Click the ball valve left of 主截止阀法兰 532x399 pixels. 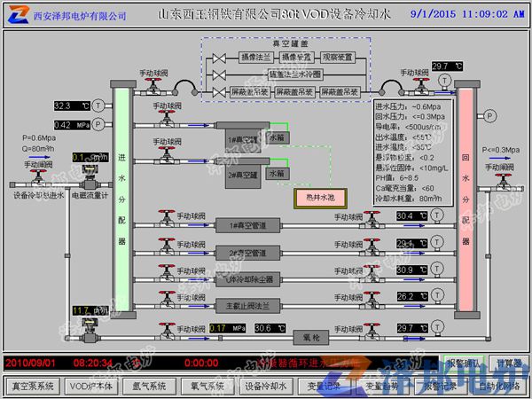[x=166, y=306]
